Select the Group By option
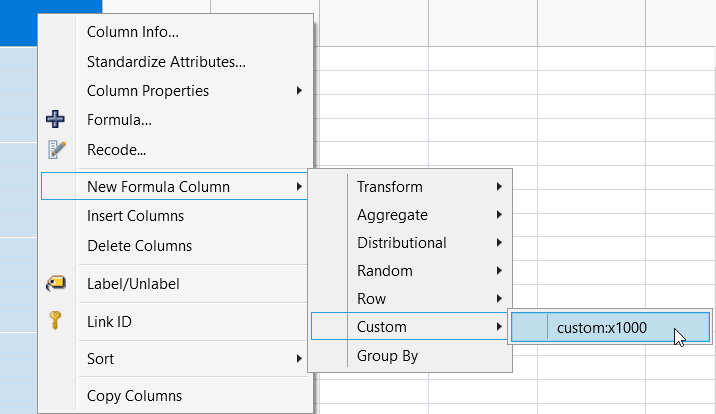The image size is (716, 414). point(387,355)
